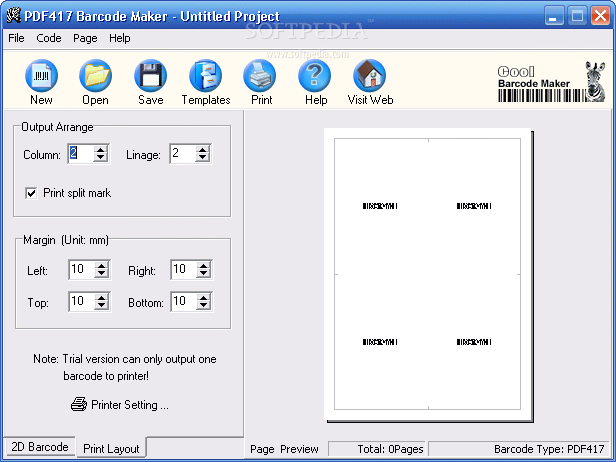
Task: Decrease the Left margin with down arrow
Action: pyautogui.click(x=102, y=273)
